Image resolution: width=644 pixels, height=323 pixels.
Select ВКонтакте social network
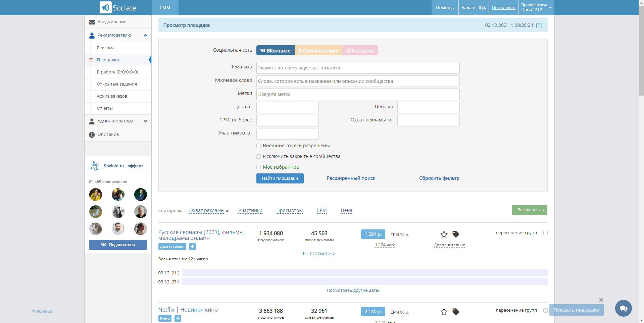point(276,51)
